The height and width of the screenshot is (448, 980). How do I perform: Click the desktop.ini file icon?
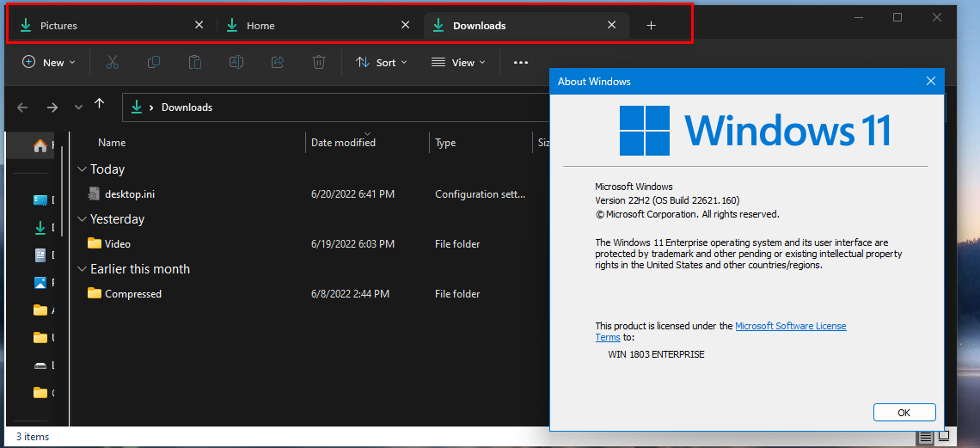pos(95,193)
